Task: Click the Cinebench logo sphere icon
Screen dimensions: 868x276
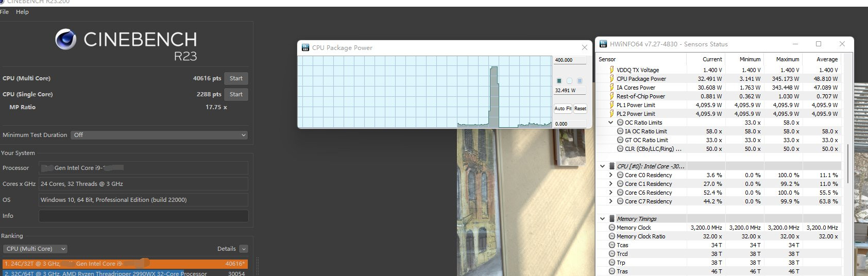Action: (65, 40)
